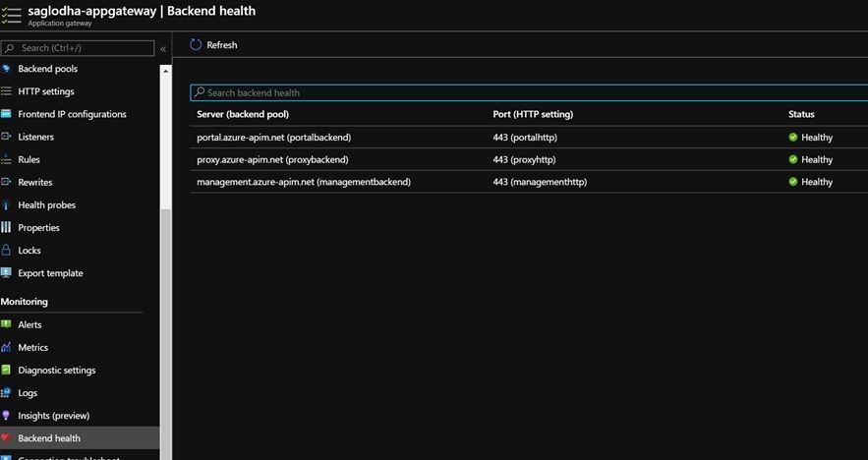
Task: Click the Health probes icon
Action: 6,204
